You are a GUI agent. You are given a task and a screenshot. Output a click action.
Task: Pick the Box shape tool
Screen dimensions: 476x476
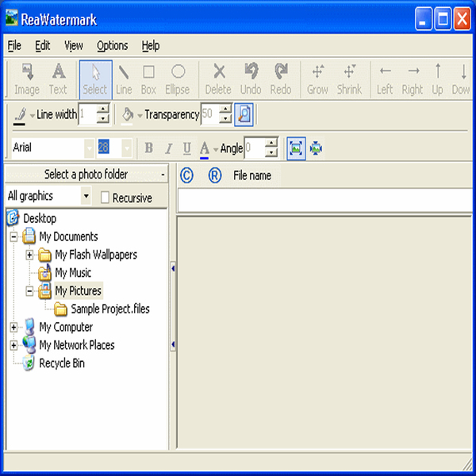(148, 79)
